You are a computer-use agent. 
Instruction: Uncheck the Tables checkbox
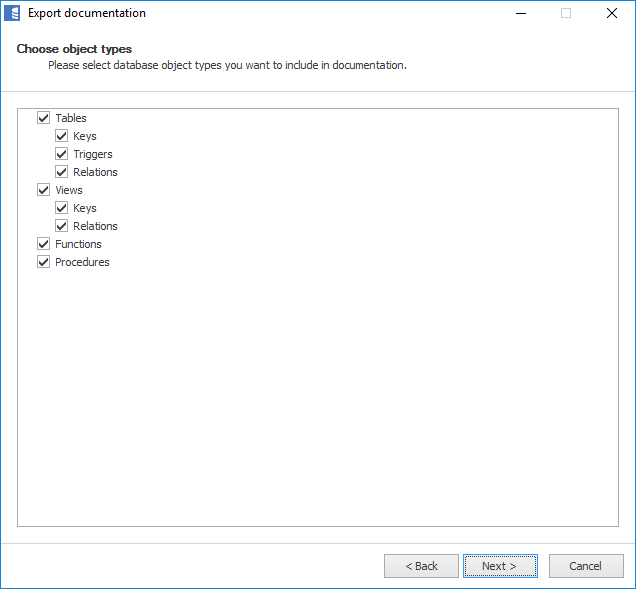[44, 118]
